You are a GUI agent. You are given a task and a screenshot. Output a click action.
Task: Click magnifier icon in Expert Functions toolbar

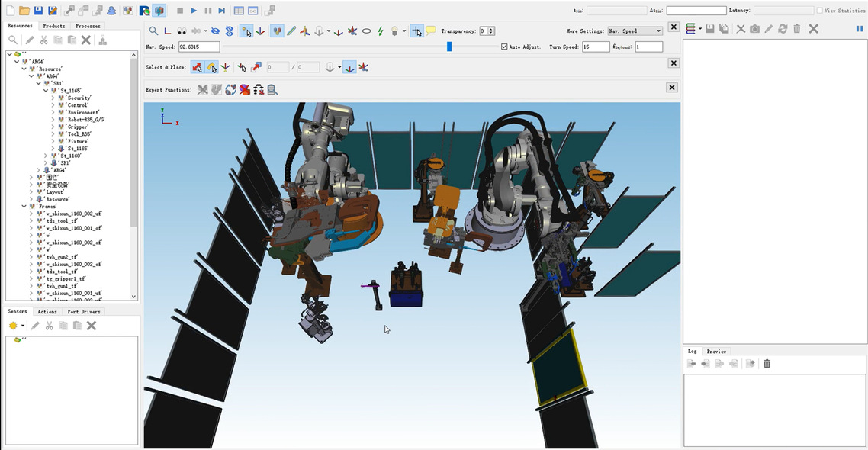coord(272,89)
